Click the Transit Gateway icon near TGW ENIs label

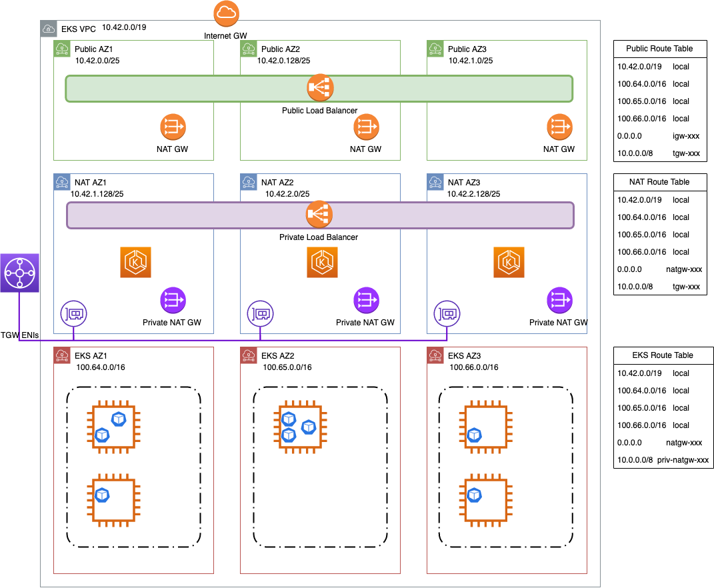[19, 273]
